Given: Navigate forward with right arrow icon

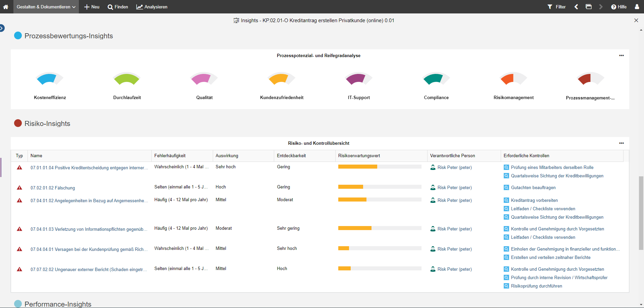Looking at the screenshot, I should coord(601,7).
